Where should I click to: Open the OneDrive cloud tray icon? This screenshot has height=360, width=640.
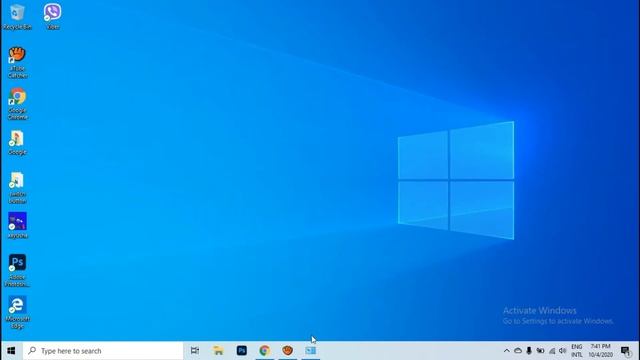tap(518, 351)
